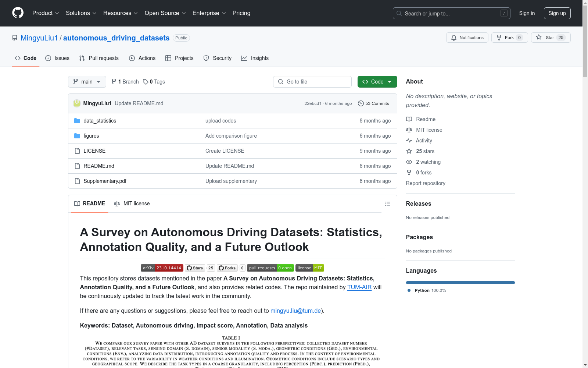Star this repository

point(551,38)
